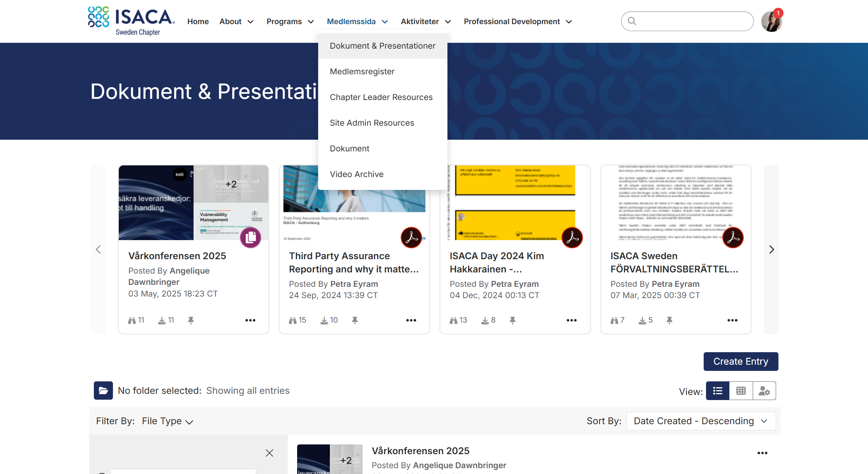Click the notification badge on avatar
Viewport: 868px width, 474px height.
point(778,13)
